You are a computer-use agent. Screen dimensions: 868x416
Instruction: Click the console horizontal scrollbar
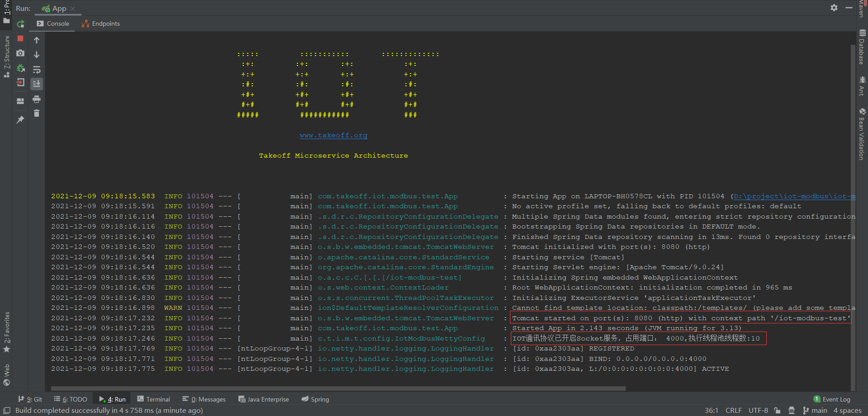pos(338,388)
